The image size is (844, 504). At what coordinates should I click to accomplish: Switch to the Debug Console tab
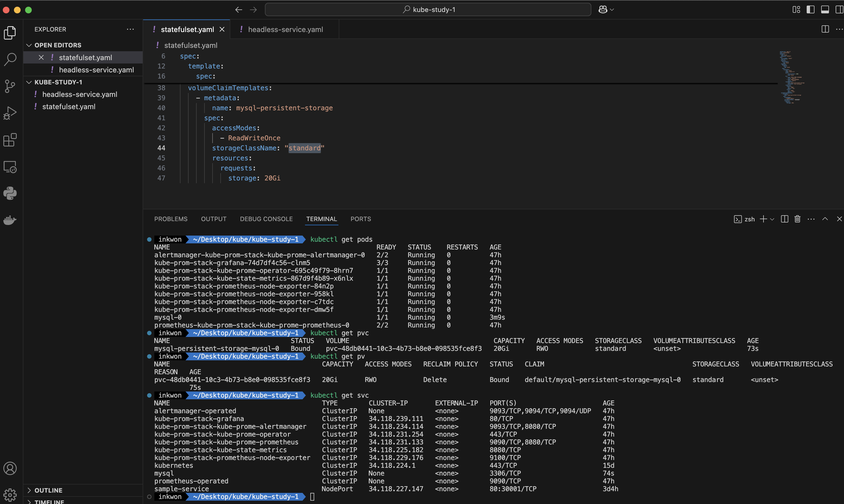tap(266, 219)
